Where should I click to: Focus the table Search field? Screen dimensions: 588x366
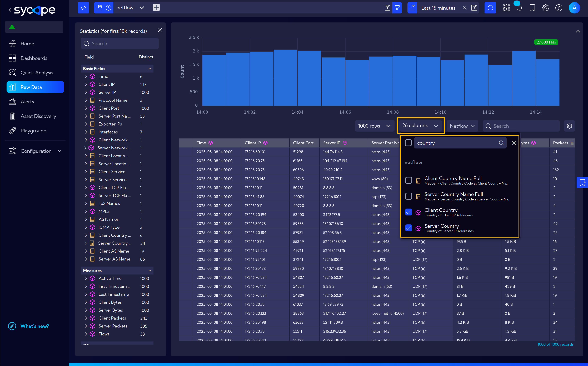pos(521,126)
